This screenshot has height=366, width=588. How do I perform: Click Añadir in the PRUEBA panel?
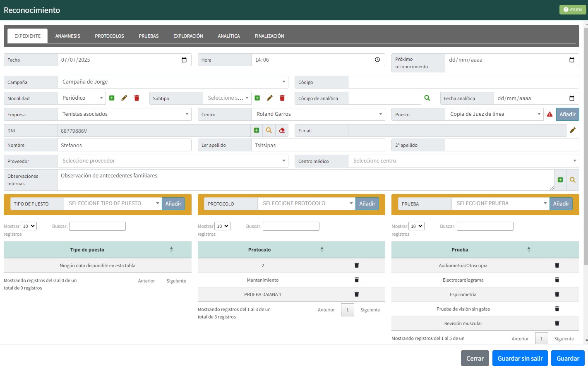tap(561, 203)
